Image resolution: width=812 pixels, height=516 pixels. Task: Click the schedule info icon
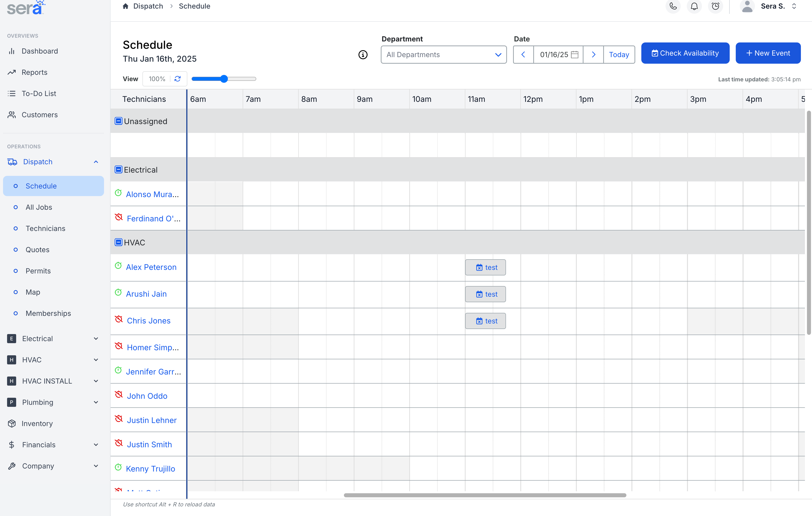tap(363, 55)
